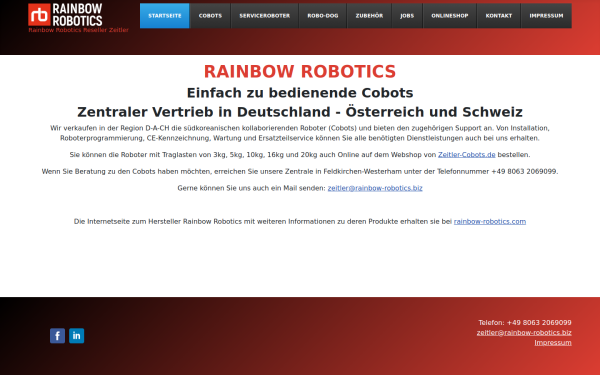Click the RAINBOW ROBOTICS red heading
Screen dimensions: 600x375
[x=300, y=72]
